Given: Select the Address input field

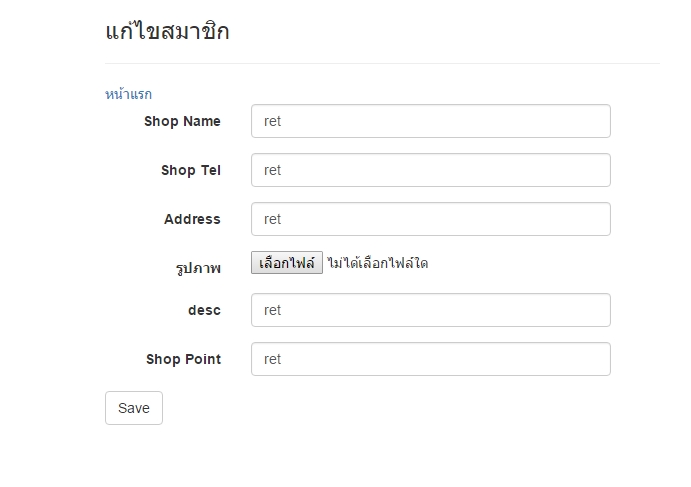Looking at the screenshot, I should [430, 219].
